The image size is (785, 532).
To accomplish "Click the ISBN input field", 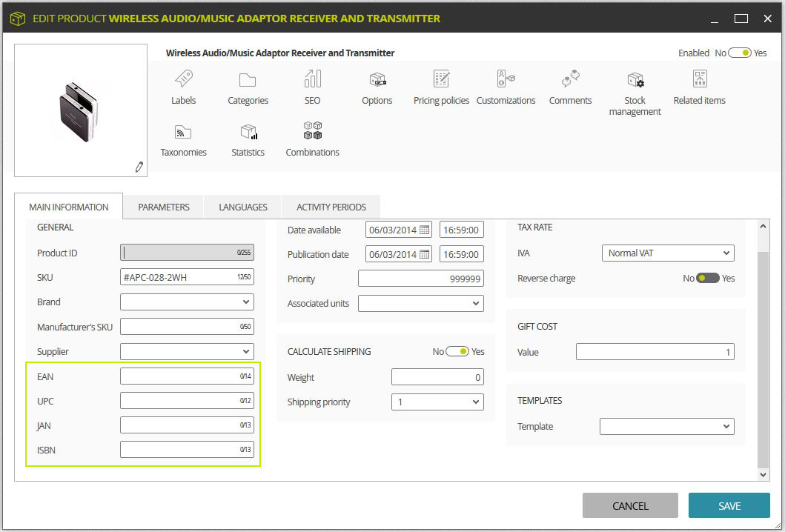I will [x=187, y=450].
